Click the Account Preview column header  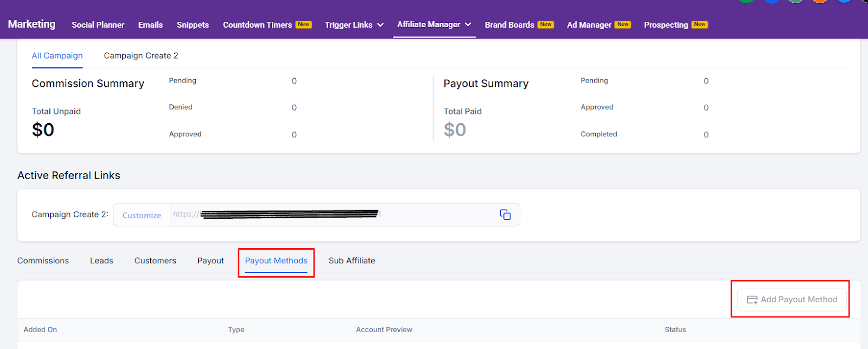click(x=384, y=329)
